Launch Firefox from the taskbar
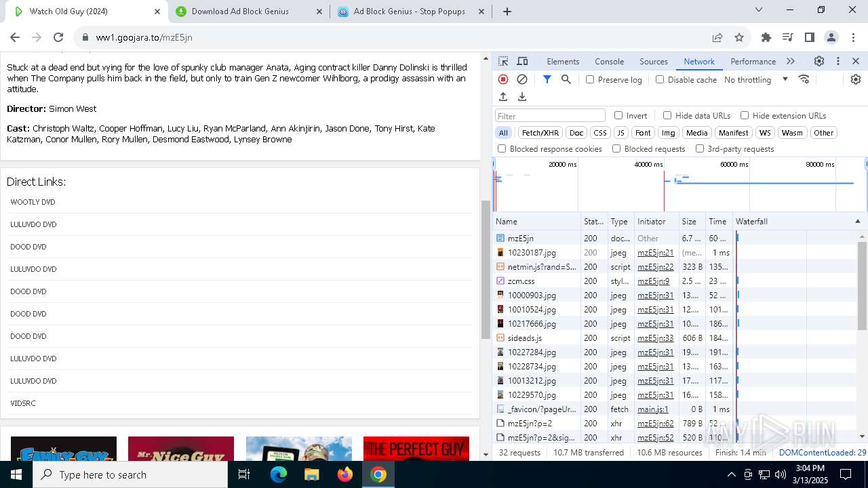 pos(345,474)
